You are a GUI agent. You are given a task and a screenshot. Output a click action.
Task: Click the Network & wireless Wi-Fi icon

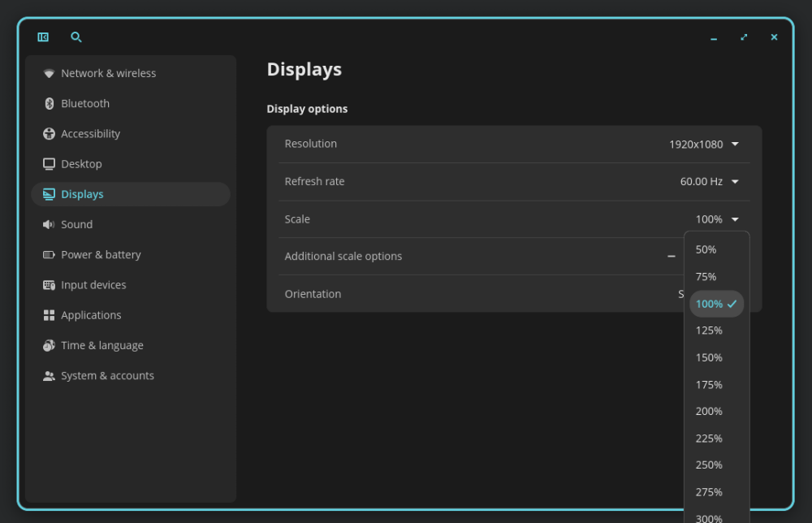(49, 73)
